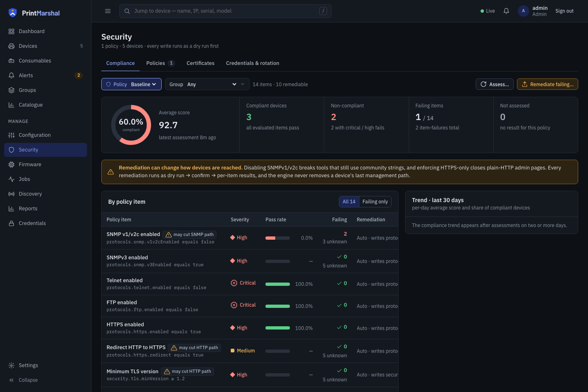The height and width of the screenshot is (392, 588).
Task: Go to Devices printer icon
Action: pyautogui.click(x=11, y=46)
